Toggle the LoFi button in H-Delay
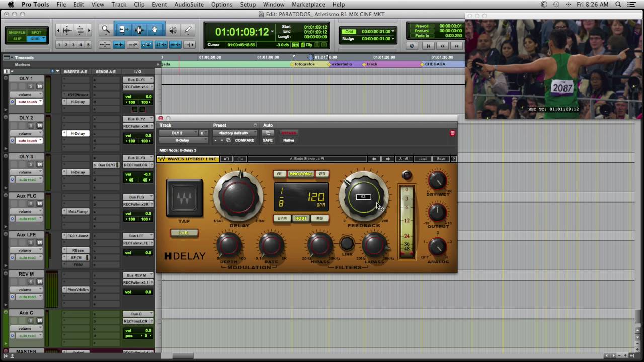Viewport: 644px width, 362px height. point(184,233)
